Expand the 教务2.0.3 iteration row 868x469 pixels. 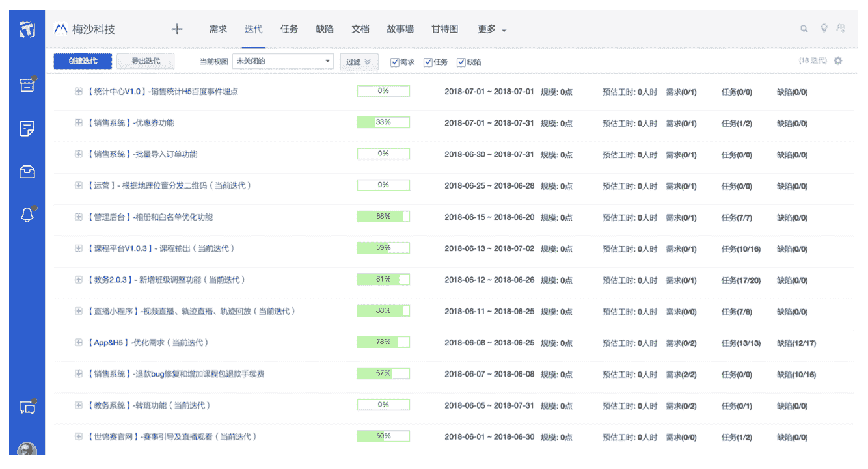78,280
